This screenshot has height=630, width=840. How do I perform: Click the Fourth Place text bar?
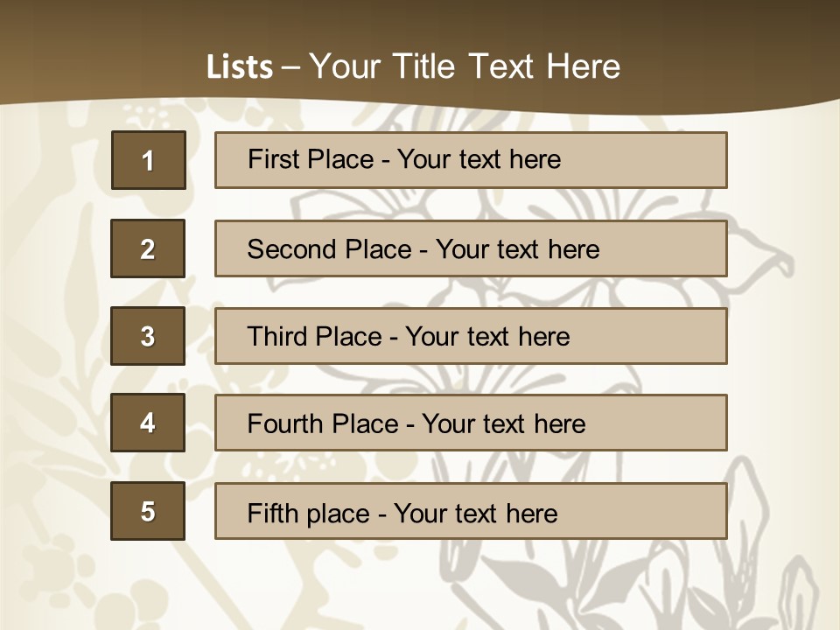tap(471, 423)
